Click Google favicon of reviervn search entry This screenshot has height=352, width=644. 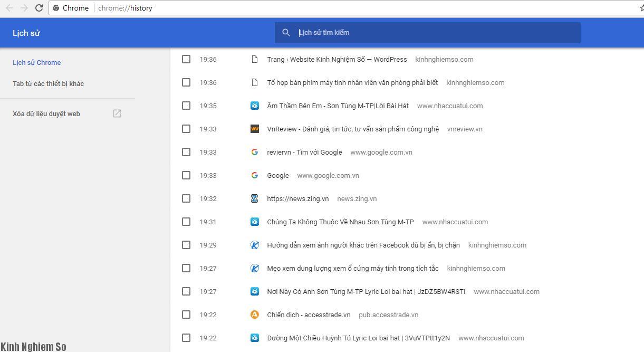255,152
